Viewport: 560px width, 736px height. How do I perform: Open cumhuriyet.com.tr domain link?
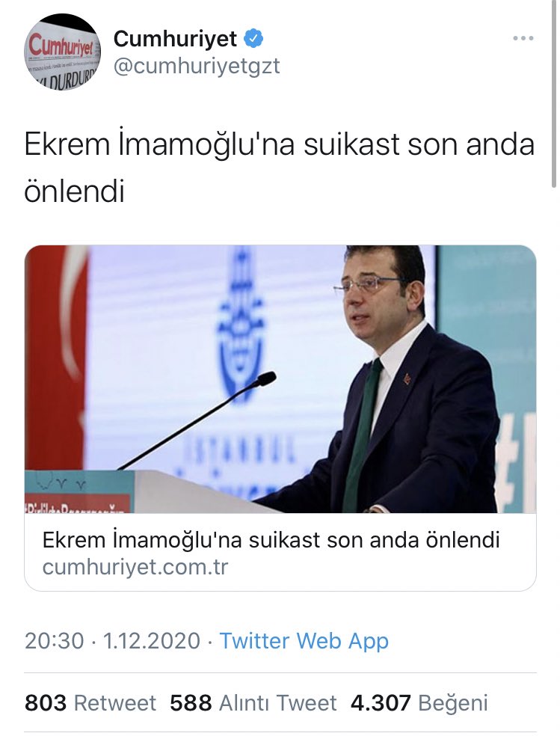tap(135, 567)
